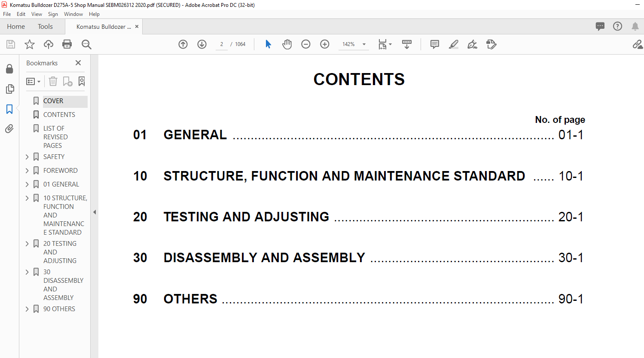Close the Bookmarks panel
Image resolution: width=644 pixels, height=358 pixels.
pyautogui.click(x=78, y=63)
